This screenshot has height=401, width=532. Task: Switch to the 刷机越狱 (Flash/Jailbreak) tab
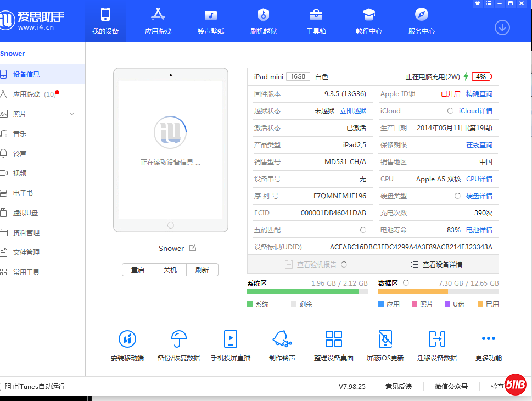264,21
